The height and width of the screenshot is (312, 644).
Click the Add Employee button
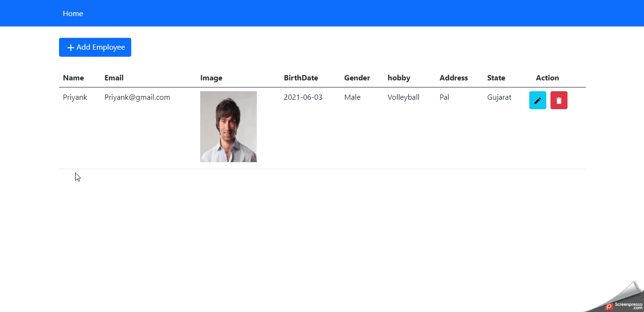point(95,47)
